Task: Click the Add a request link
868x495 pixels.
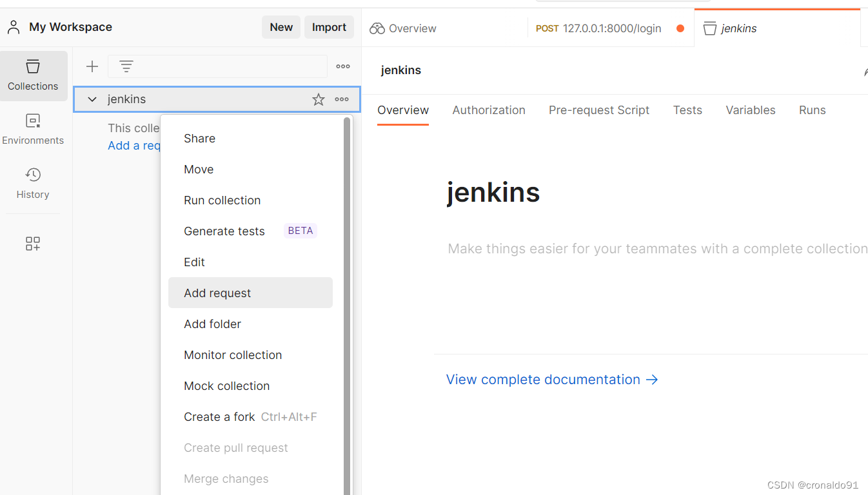Action: click(134, 146)
